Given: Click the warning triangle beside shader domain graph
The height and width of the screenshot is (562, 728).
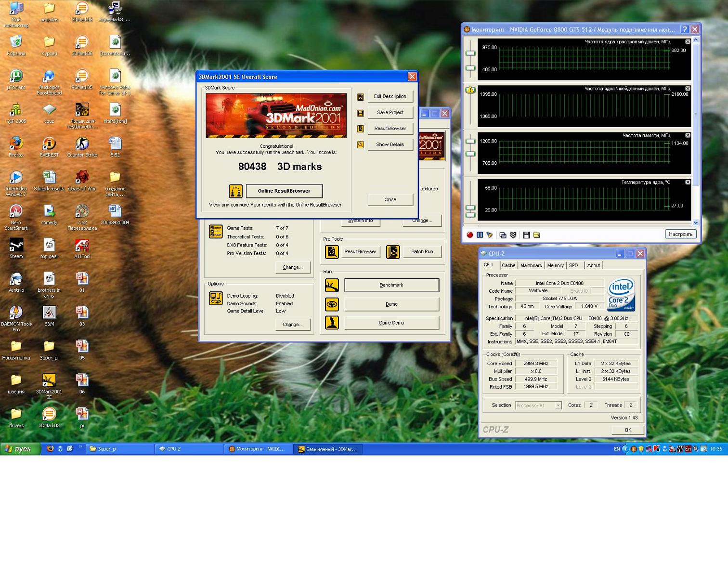Looking at the screenshot, I should click(x=470, y=90).
